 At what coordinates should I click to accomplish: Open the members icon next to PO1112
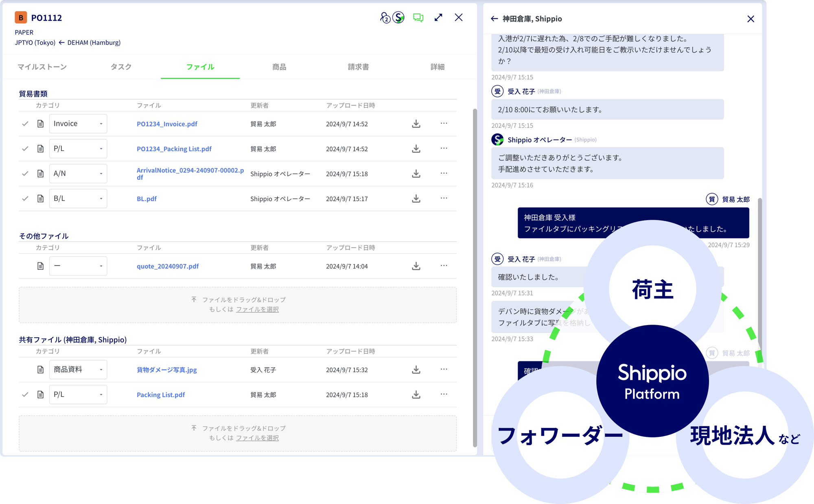[x=385, y=17]
